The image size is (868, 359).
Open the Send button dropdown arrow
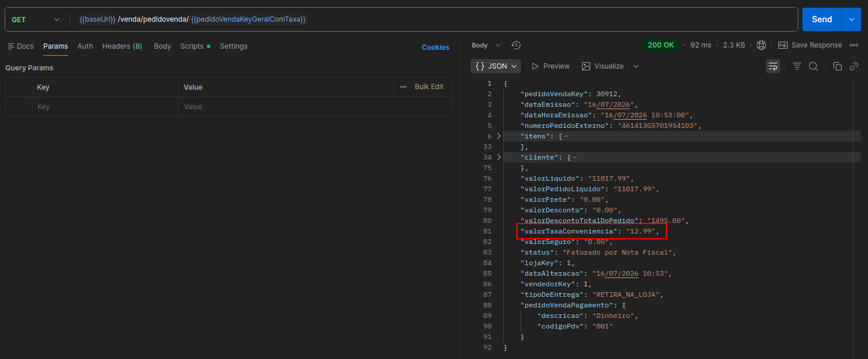coord(852,19)
